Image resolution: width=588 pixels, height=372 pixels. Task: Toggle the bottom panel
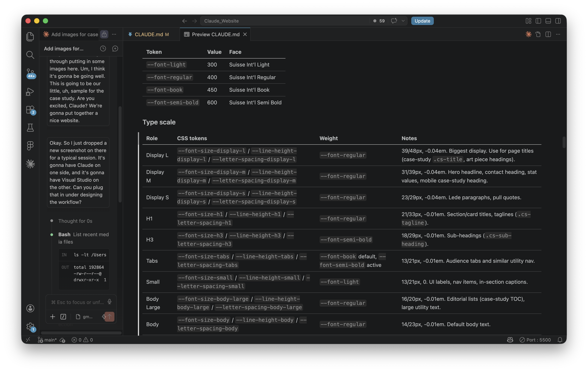(x=548, y=21)
